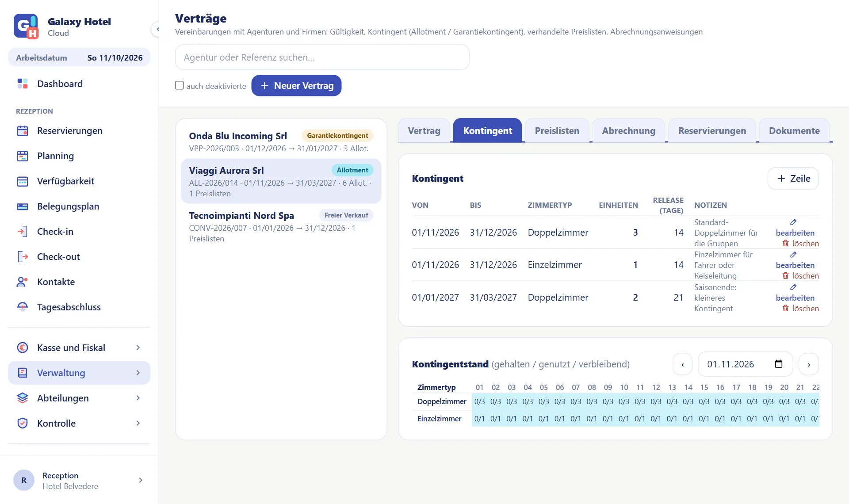
Task: Expand Kontrolle submenu chevron
Action: 138,423
